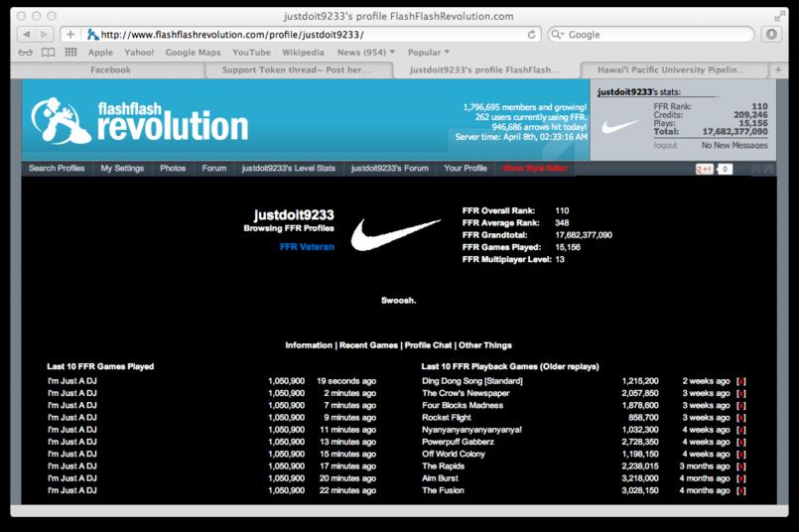The height and width of the screenshot is (532, 799).
Task: Switch to Hawai'i Pacific University tab
Action: pos(672,69)
